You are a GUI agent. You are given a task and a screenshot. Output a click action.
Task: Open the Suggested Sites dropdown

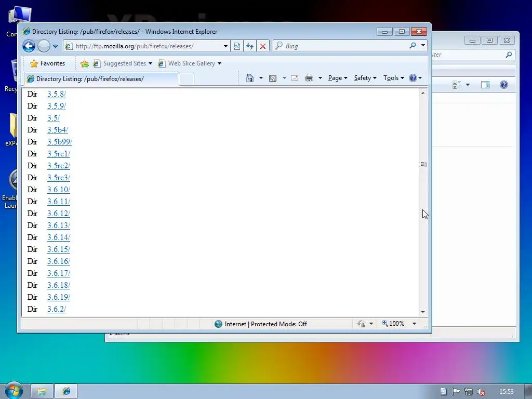click(x=123, y=63)
